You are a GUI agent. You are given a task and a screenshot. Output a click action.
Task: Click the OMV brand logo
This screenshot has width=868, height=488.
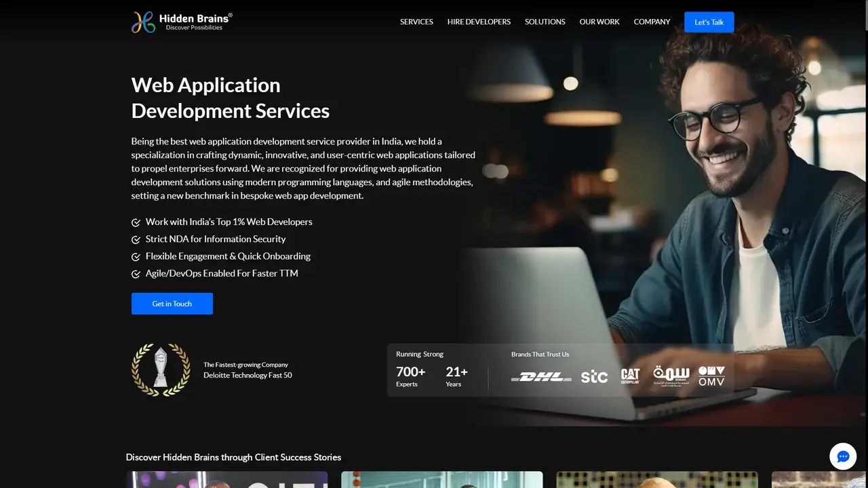click(x=711, y=376)
